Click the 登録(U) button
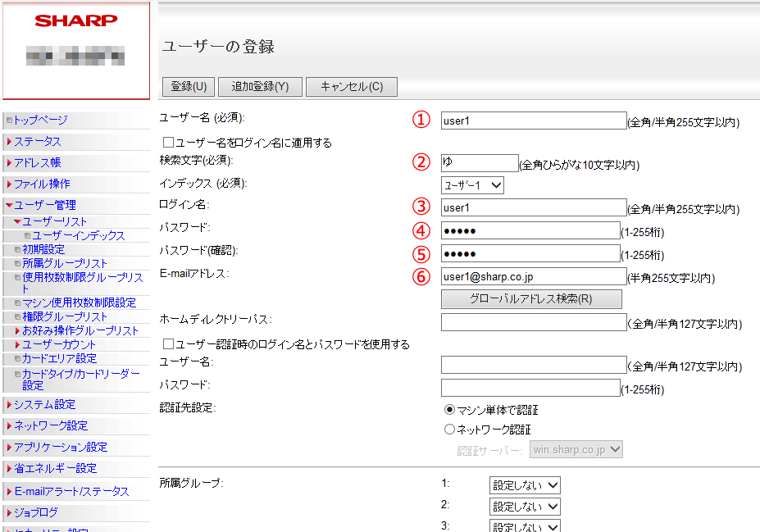The image size is (760, 532). 189,87
